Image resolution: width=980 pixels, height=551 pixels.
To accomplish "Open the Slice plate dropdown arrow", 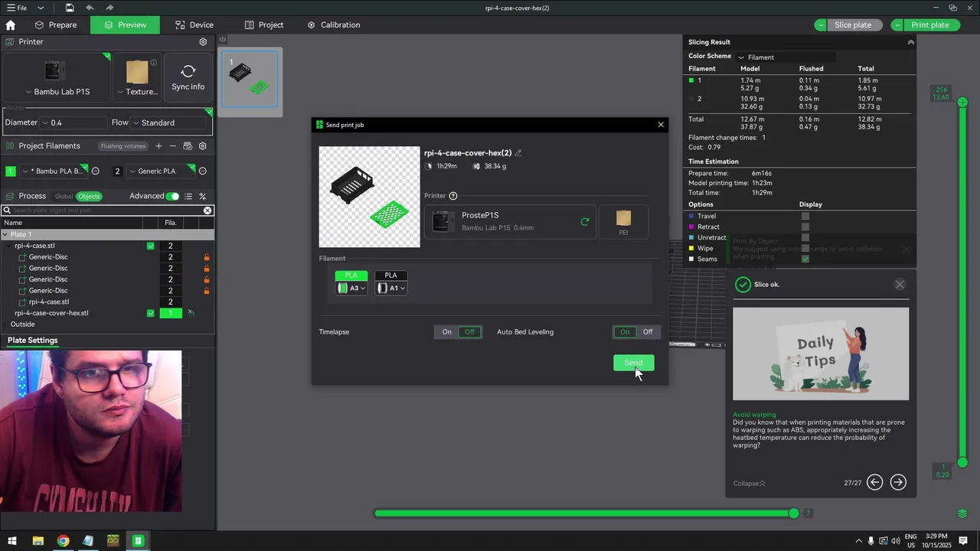I will click(x=821, y=25).
